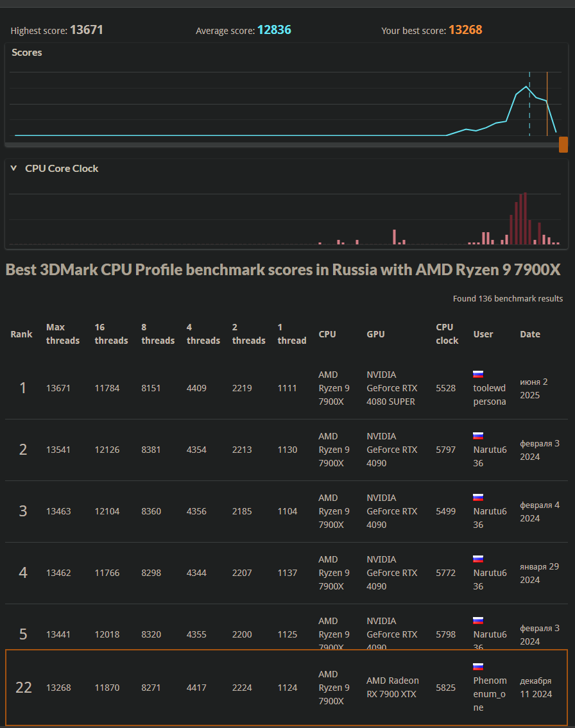The image size is (575, 728).
Task: Click the Russian flag in rank 4 row
Action: (x=478, y=559)
